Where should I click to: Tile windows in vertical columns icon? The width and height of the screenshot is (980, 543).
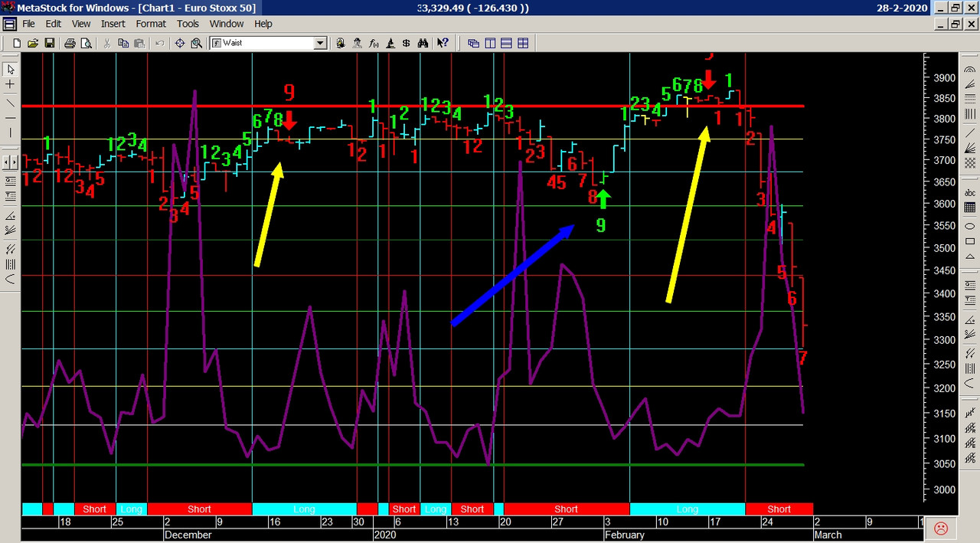click(490, 43)
